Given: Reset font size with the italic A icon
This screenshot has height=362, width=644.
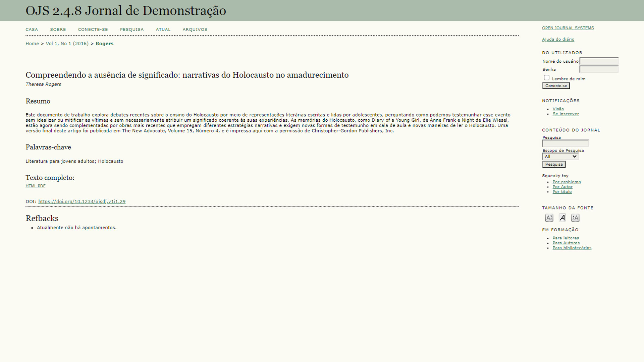Looking at the screenshot, I should [562, 218].
